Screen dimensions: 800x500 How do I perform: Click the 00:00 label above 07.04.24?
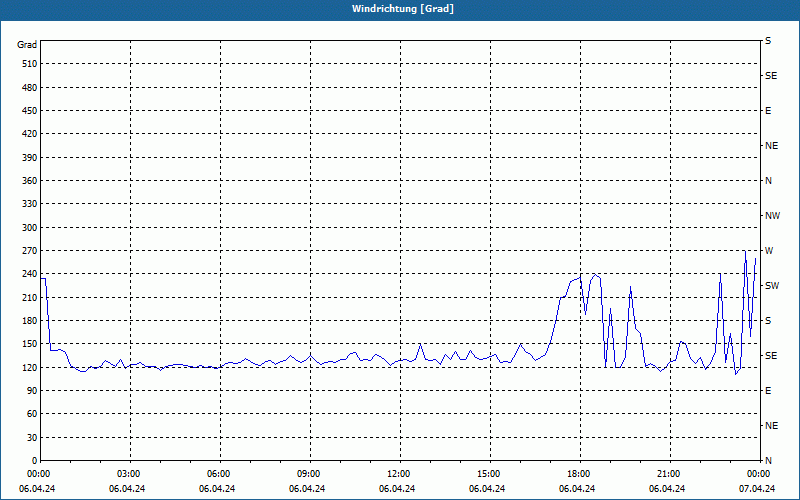click(x=759, y=474)
